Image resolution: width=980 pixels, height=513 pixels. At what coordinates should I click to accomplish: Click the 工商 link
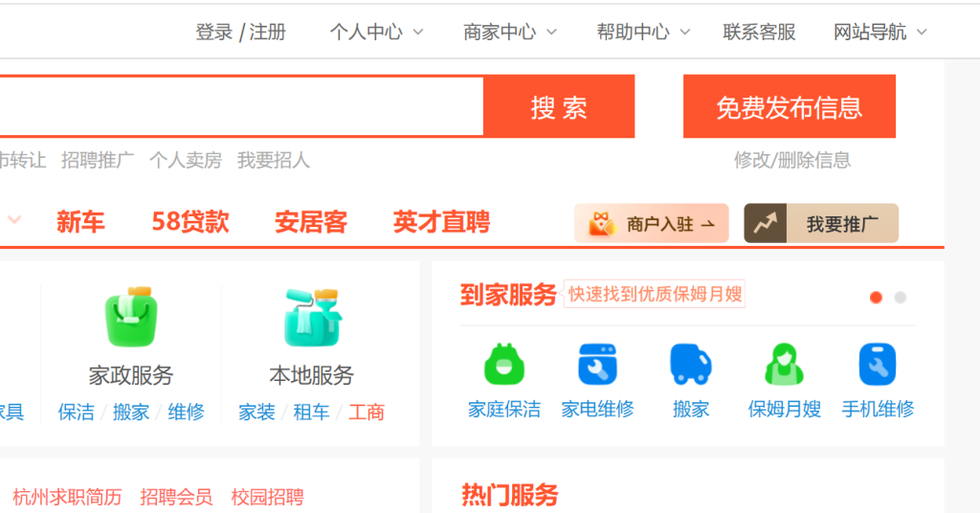367,412
